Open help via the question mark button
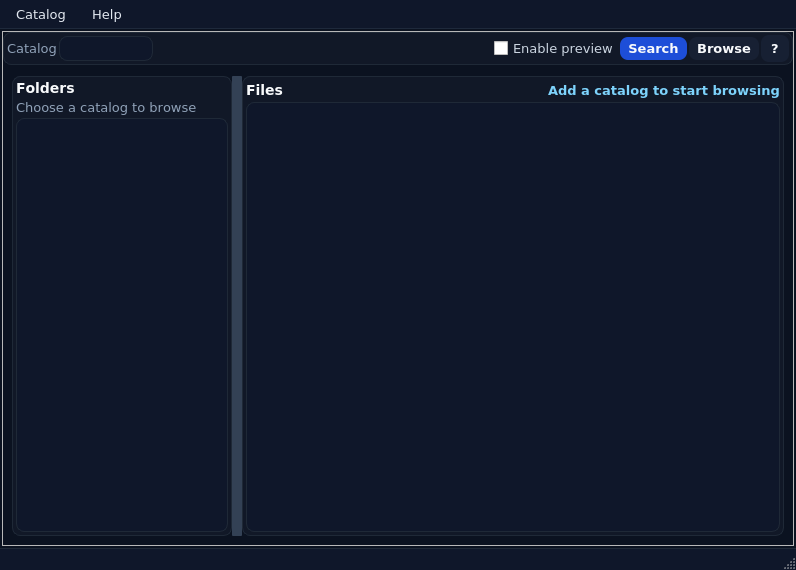This screenshot has height=570, width=796. coord(774,49)
